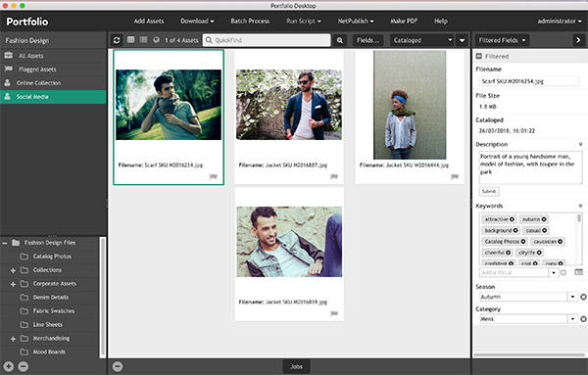This screenshot has height=375, width=588.
Task: Open the administrator account dropdown
Action: [560, 21]
